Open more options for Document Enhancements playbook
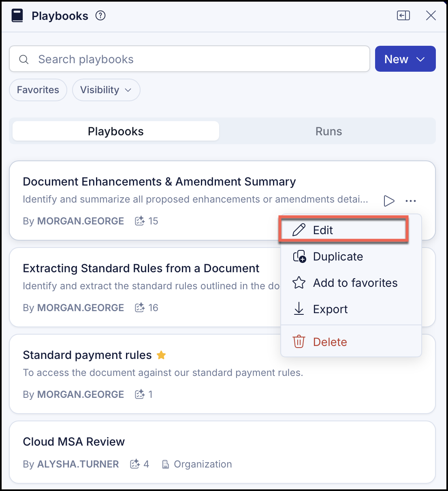 point(411,201)
